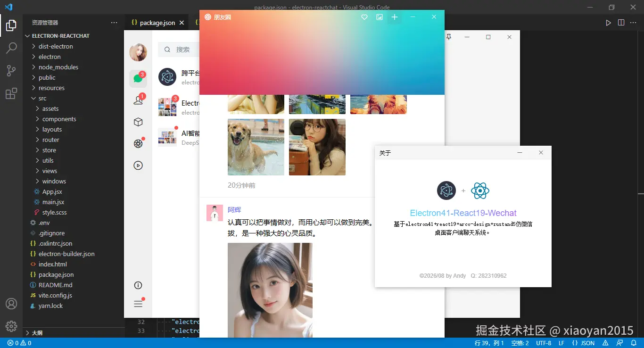Open the hamburger menu in chat sidebar
Image resolution: width=644 pixels, height=348 pixels.
tap(138, 304)
